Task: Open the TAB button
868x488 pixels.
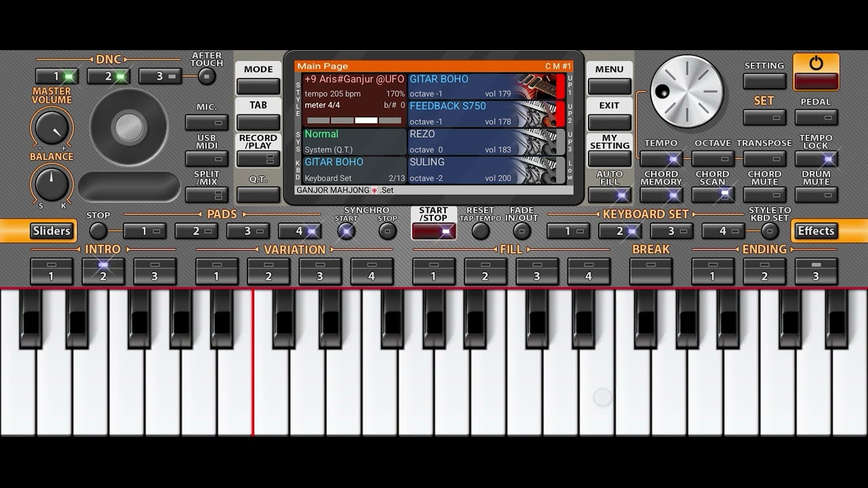Action: [x=258, y=123]
